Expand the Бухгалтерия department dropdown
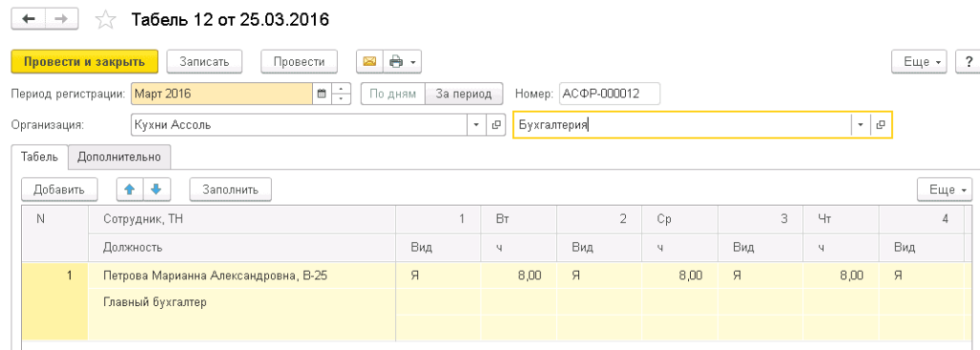This screenshot has height=350, width=980. tap(860, 125)
